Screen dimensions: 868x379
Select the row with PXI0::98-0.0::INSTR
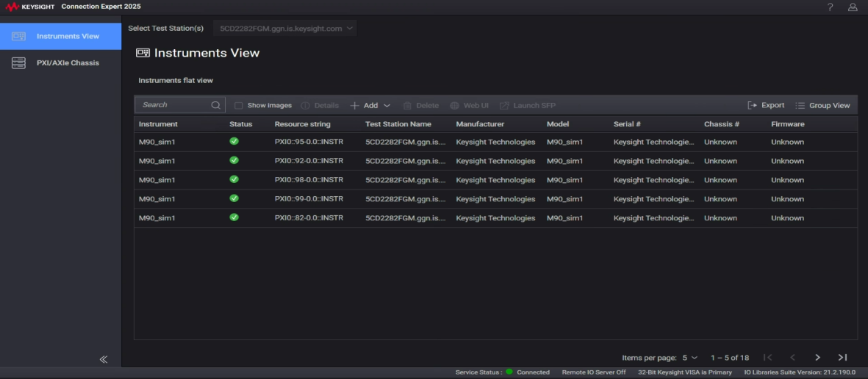309,180
